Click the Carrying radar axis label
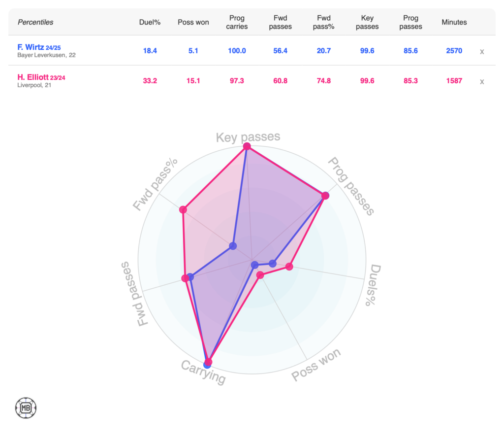This screenshot has width=504, height=441. tap(203, 373)
